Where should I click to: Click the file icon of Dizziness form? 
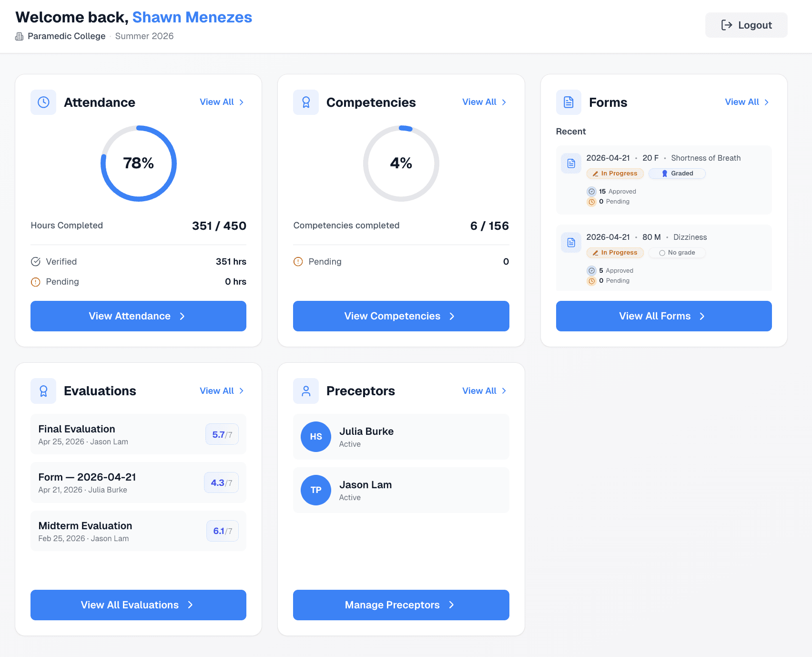(x=571, y=243)
